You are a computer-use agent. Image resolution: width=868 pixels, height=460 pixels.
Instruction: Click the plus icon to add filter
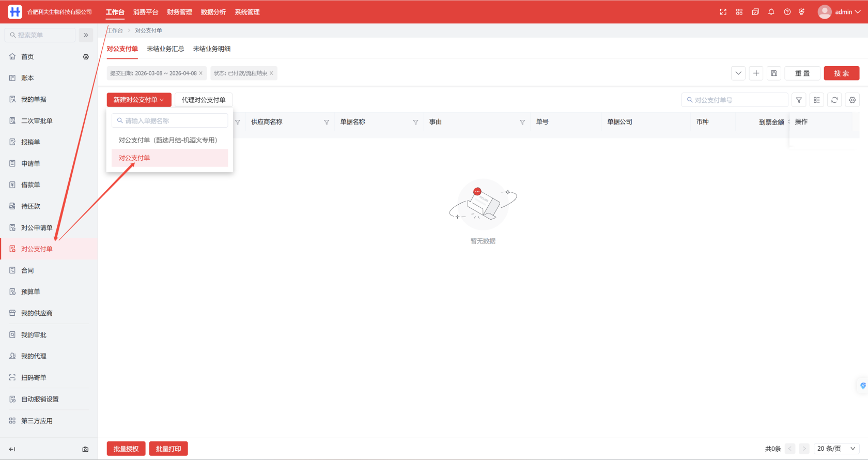click(756, 73)
